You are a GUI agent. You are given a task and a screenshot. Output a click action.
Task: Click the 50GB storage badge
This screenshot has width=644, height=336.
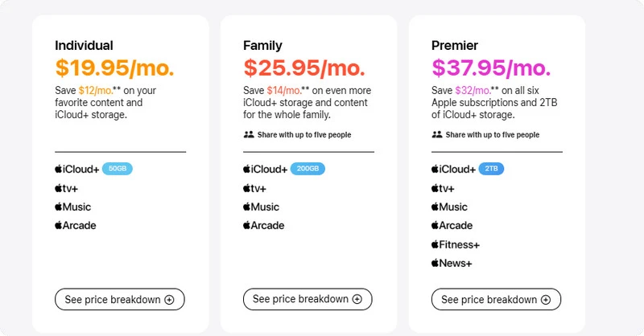118,169
